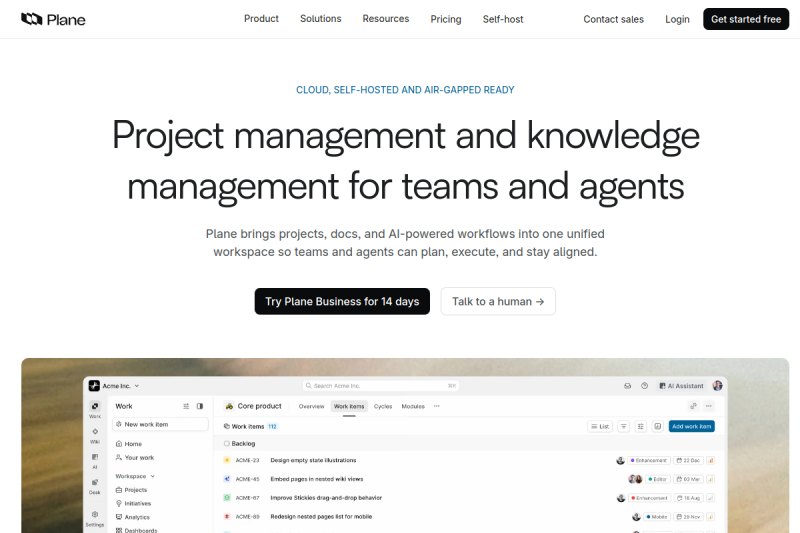Click Contact sales link
This screenshot has height=533, width=800.
[x=613, y=19]
